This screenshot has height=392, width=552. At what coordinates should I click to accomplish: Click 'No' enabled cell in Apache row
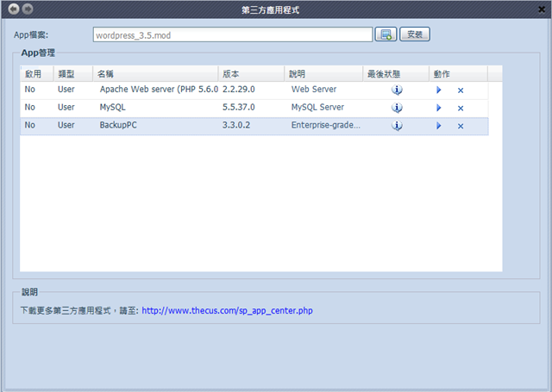tap(30, 90)
